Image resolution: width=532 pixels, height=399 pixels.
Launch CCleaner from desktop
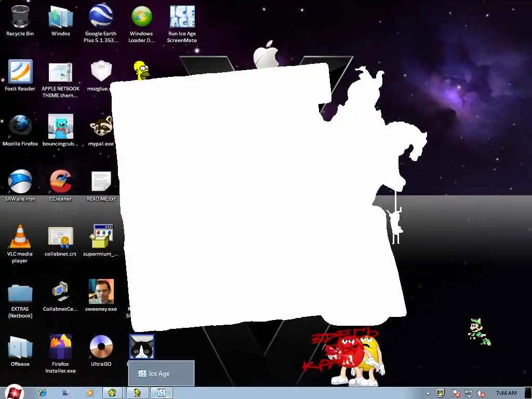click(x=60, y=185)
